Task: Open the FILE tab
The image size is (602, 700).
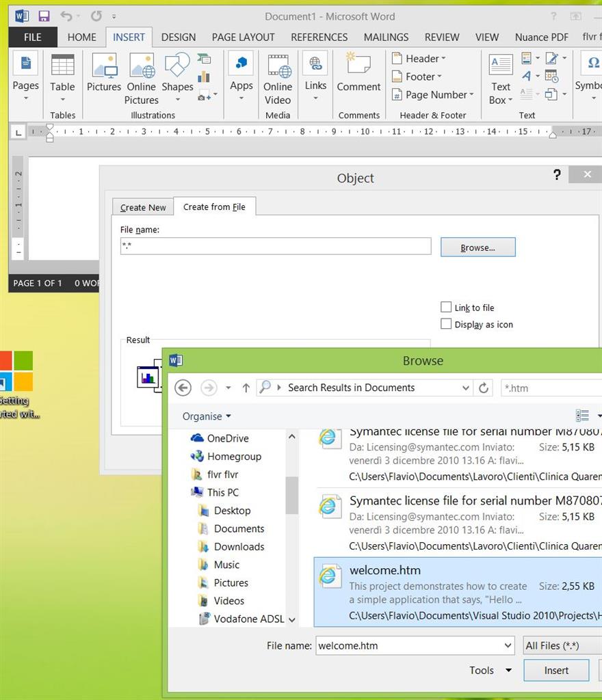Action: pos(33,37)
